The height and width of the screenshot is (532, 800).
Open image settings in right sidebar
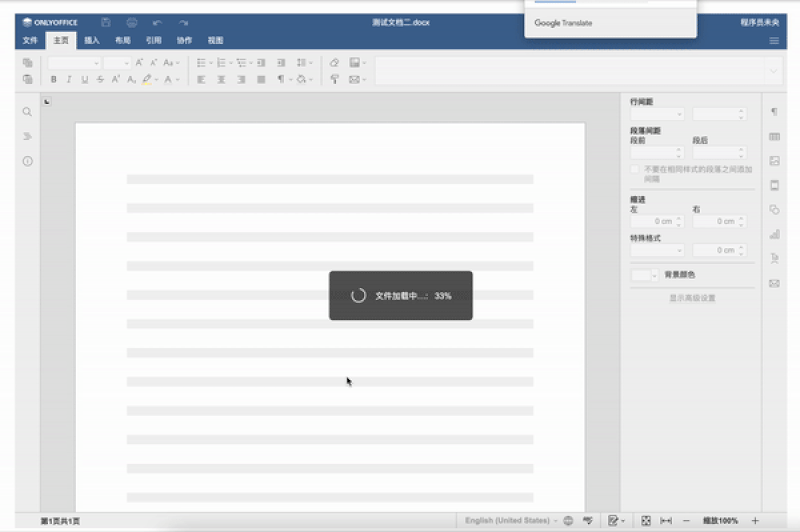pos(774,160)
